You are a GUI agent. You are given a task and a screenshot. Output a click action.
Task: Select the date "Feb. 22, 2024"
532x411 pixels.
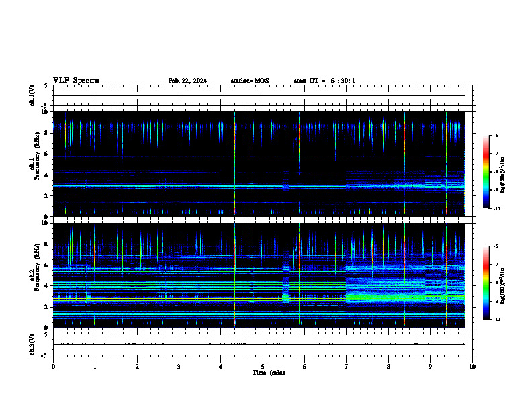[x=187, y=81]
